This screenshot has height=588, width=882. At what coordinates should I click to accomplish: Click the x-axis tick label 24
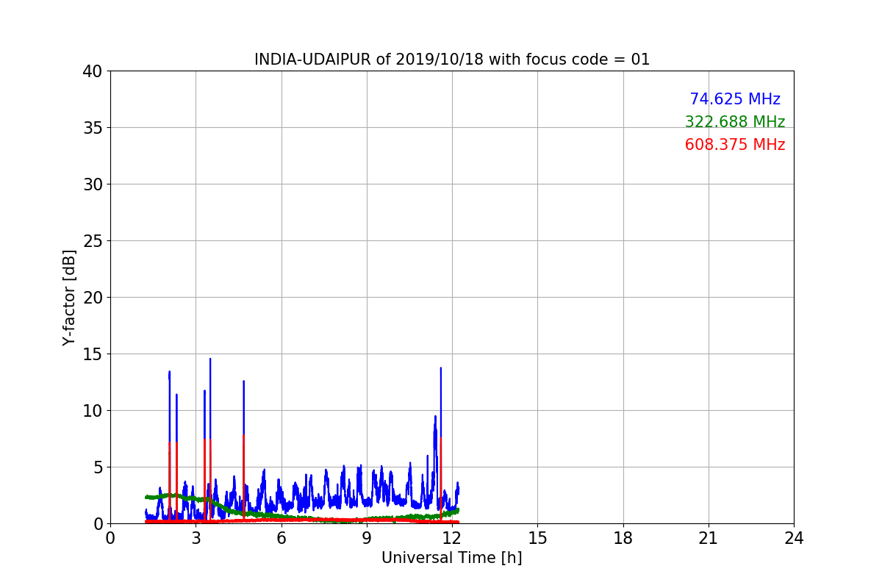pyautogui.click(x=794, y=538)
